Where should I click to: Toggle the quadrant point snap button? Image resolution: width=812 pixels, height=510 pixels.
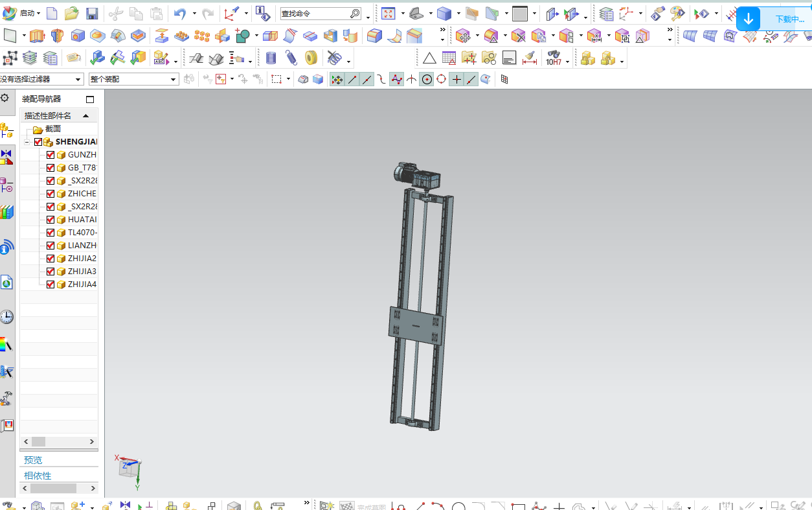442,79
